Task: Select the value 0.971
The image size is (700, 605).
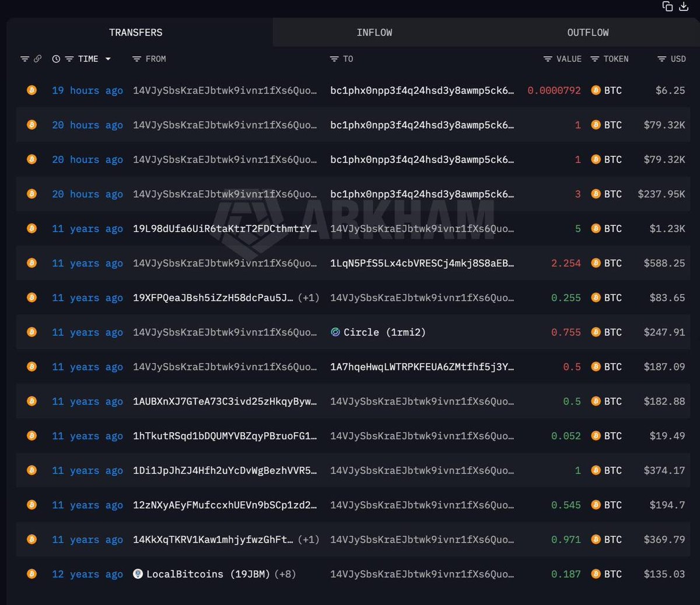Action: (x=566, y=540)
